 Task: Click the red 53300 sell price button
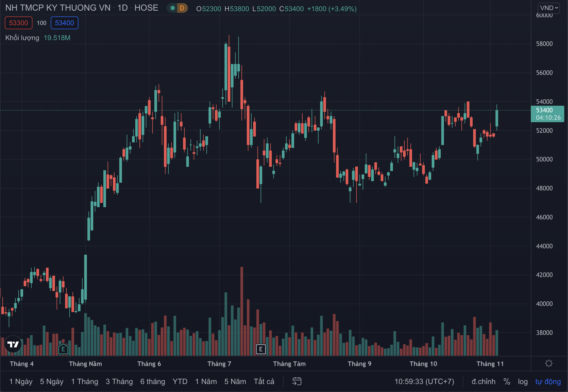[19, 23]
